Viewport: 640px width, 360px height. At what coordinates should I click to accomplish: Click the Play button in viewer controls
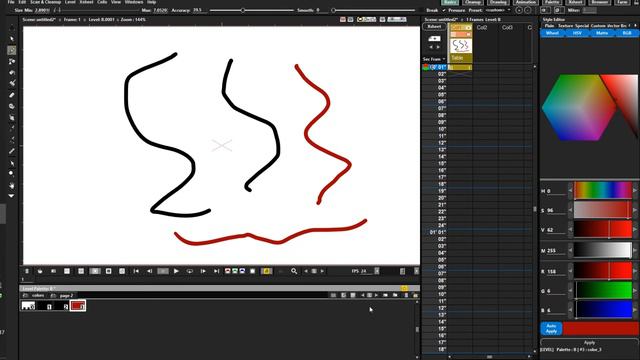pos(176,271)
